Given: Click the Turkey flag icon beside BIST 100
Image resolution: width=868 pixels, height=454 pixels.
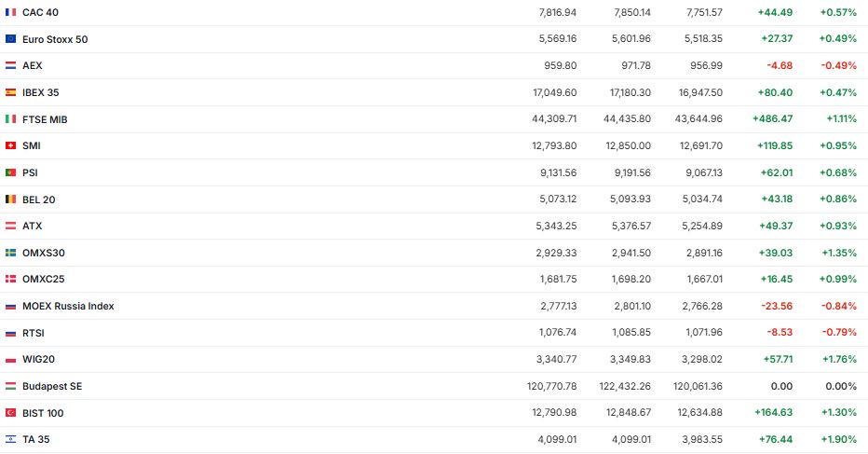Looking at the screenshot, I should tap(10, 413).
